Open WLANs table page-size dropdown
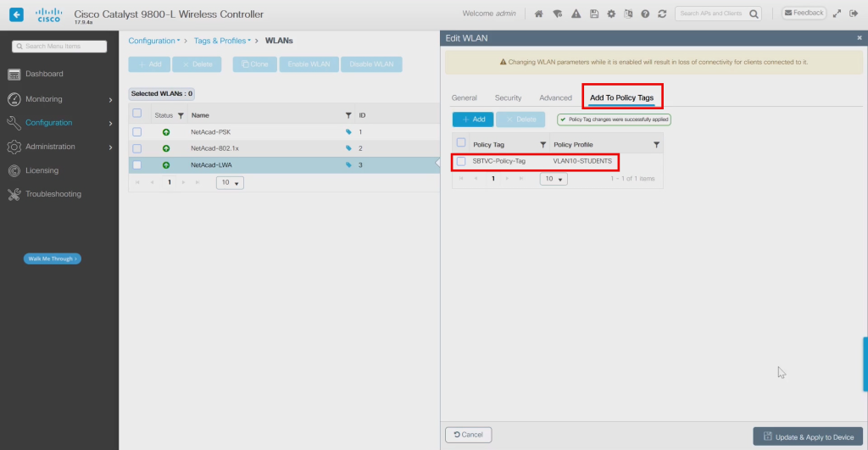 click(230, 183)
